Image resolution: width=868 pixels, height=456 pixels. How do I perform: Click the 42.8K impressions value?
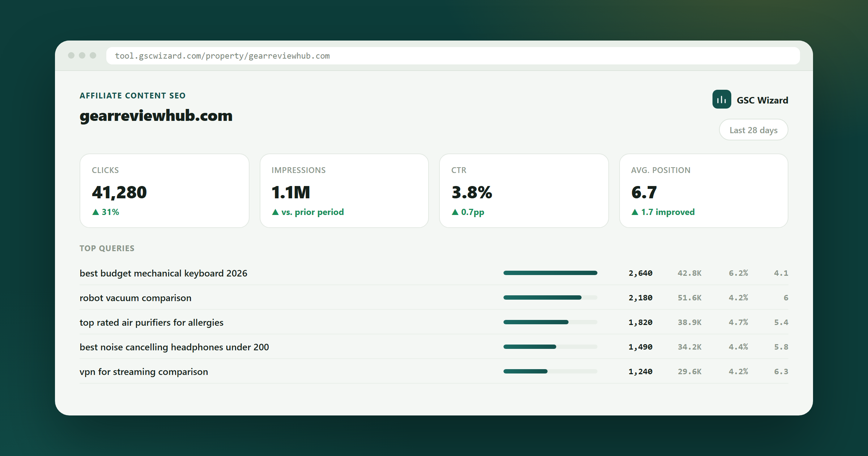click(690, 273)
